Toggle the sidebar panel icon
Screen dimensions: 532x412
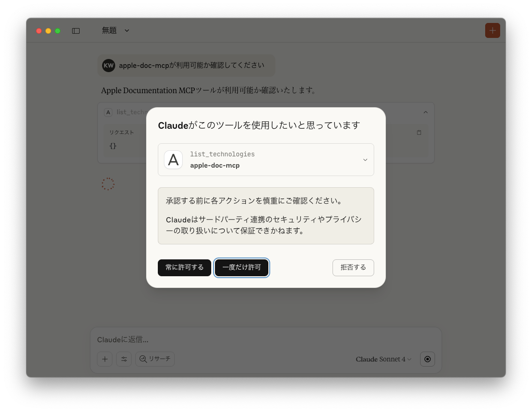[x=76, y=31]
